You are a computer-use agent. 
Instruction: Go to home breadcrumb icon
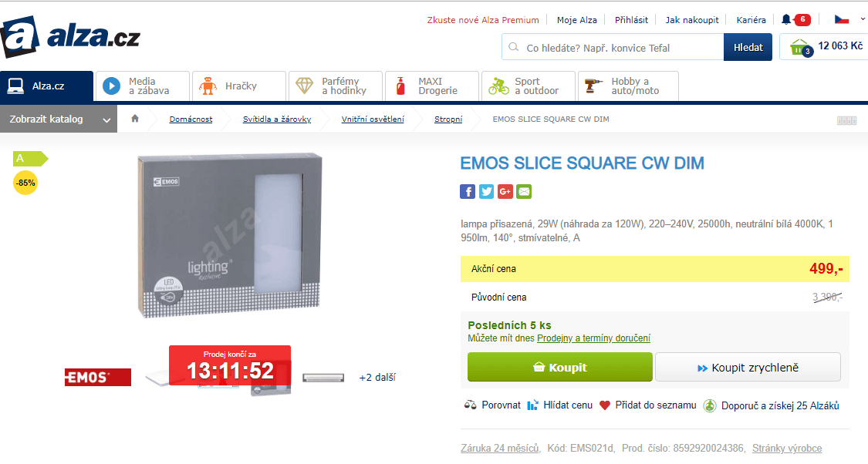tap(135, 119)
